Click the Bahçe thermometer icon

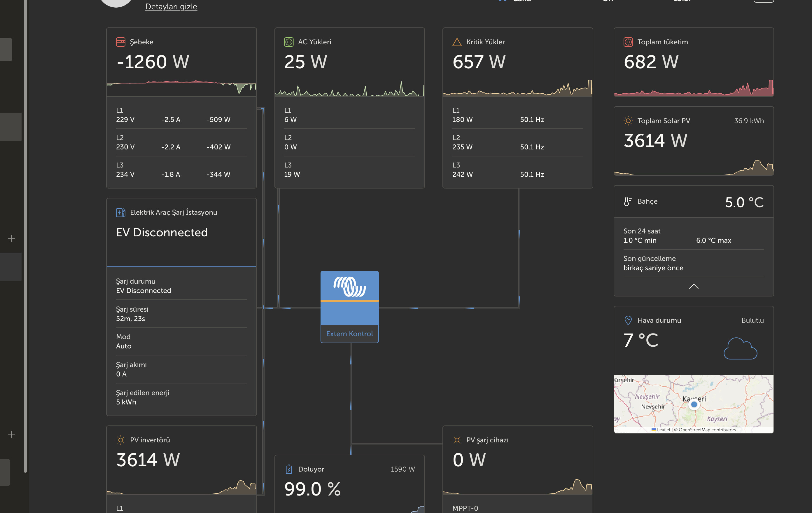click(x=628, y=201)
